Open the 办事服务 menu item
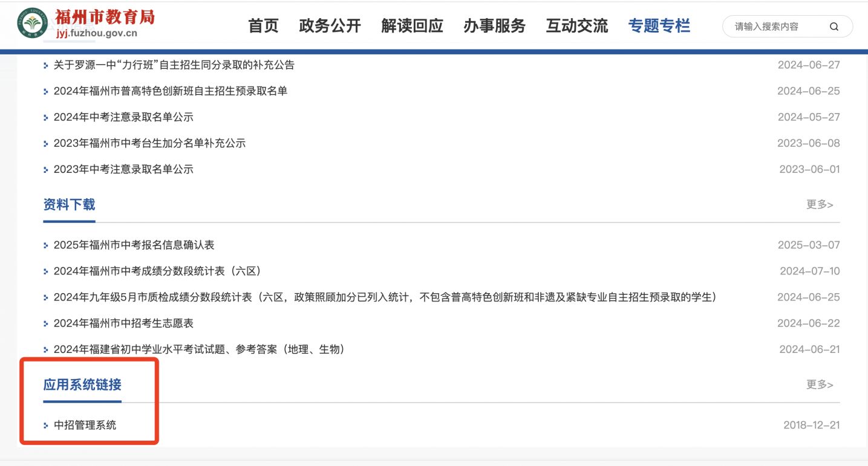 (494, 26)
